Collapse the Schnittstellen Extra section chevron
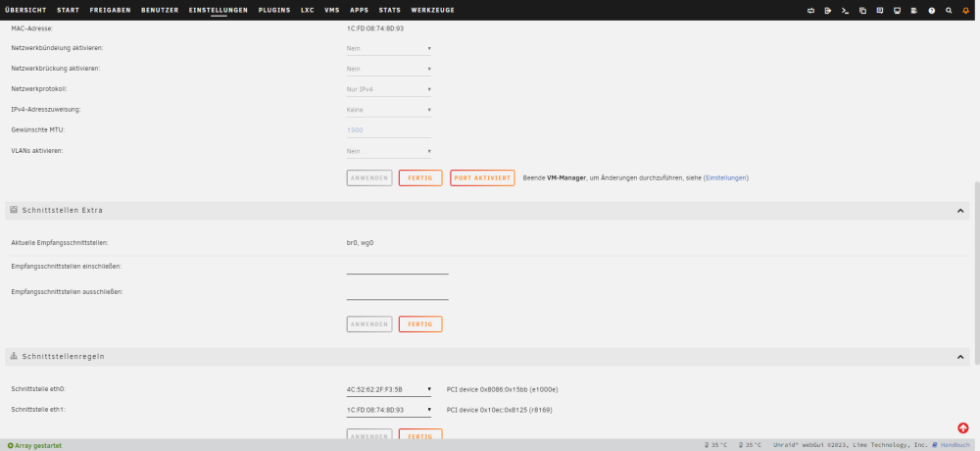Image resolution: width=980 pixels, height=451 pixels. tap(960, 211)
